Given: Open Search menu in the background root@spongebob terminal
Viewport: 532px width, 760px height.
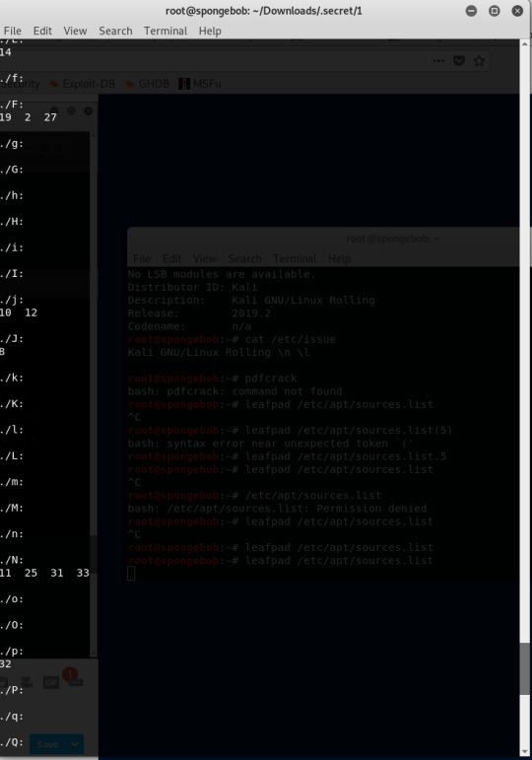Looking at the screenshot, I should (244, 259).
